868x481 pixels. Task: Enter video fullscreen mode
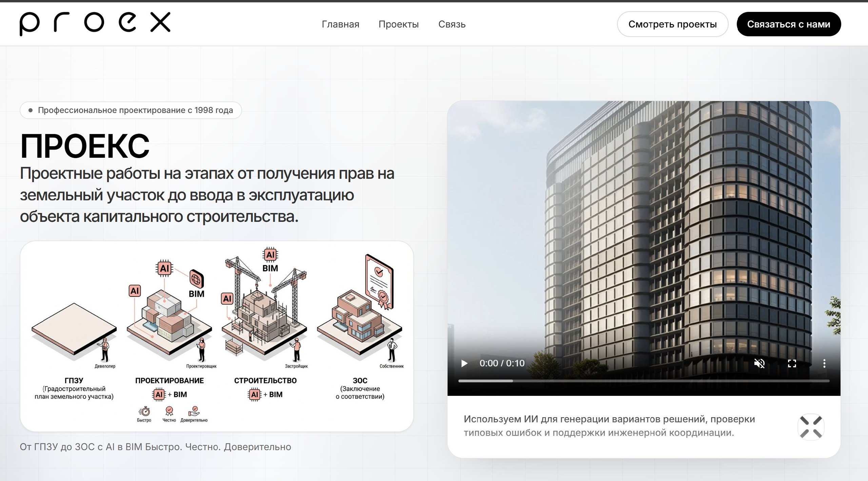[792, 364]
